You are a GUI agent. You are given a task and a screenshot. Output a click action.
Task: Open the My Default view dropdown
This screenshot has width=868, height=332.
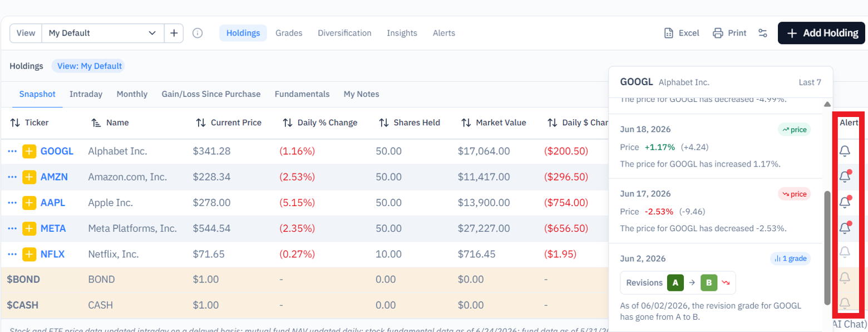pyautogui.click(x=103, y=33)
